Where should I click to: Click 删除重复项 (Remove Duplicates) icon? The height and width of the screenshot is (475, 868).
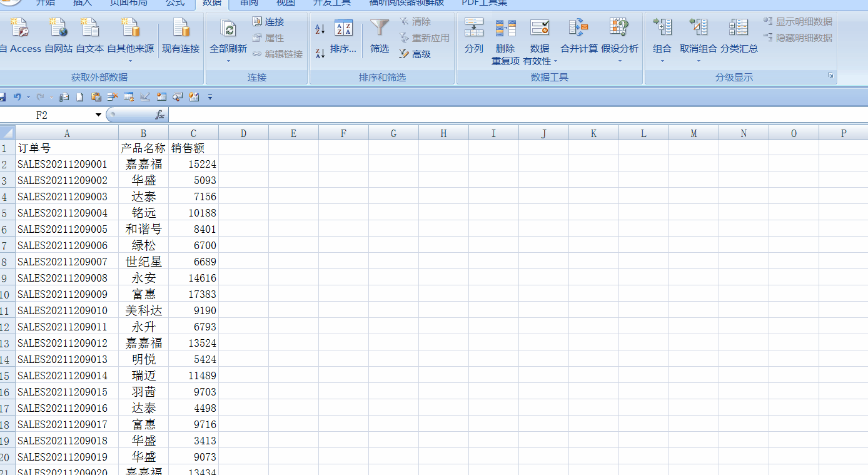click(505, 28)
